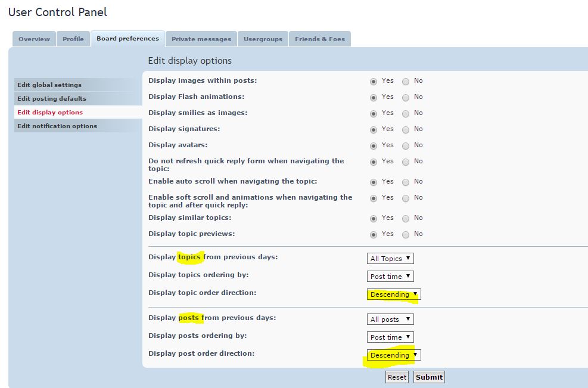
Task: Open the topic order direction Descending dropdown
Action: [394, 294]
